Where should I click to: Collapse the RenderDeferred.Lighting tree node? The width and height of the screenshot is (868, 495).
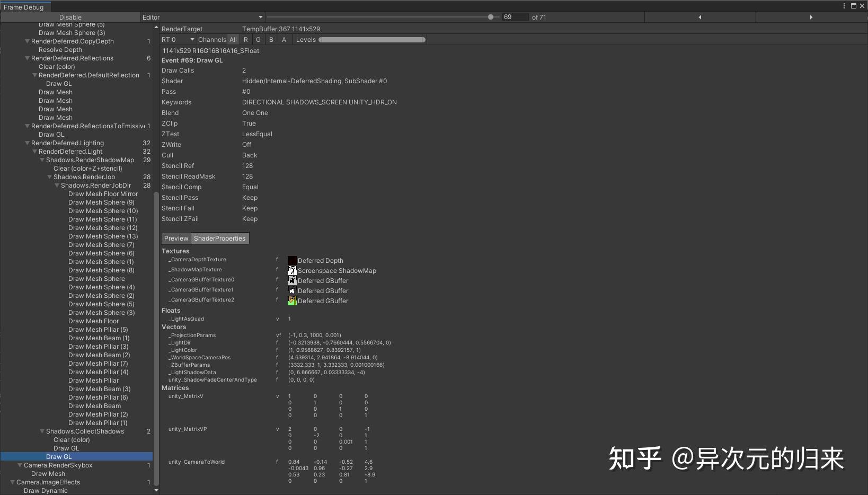(x=27, y=143)
